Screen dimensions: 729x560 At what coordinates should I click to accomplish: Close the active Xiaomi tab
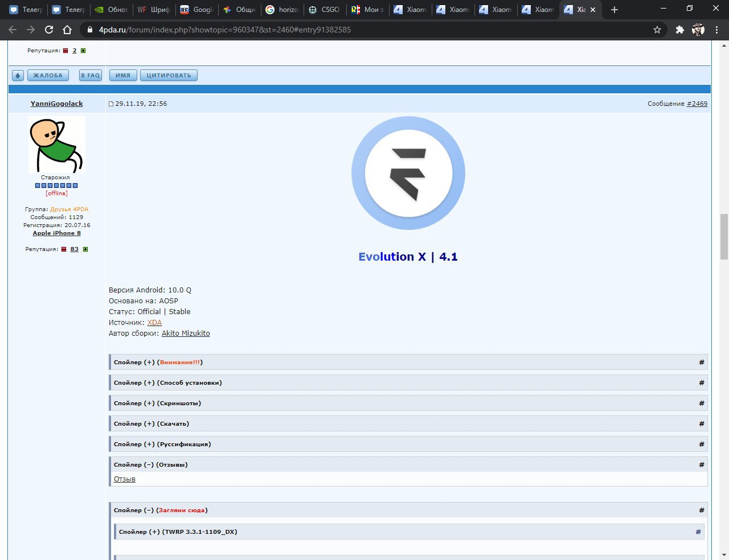pyautogui.click(x=593, y=10)
